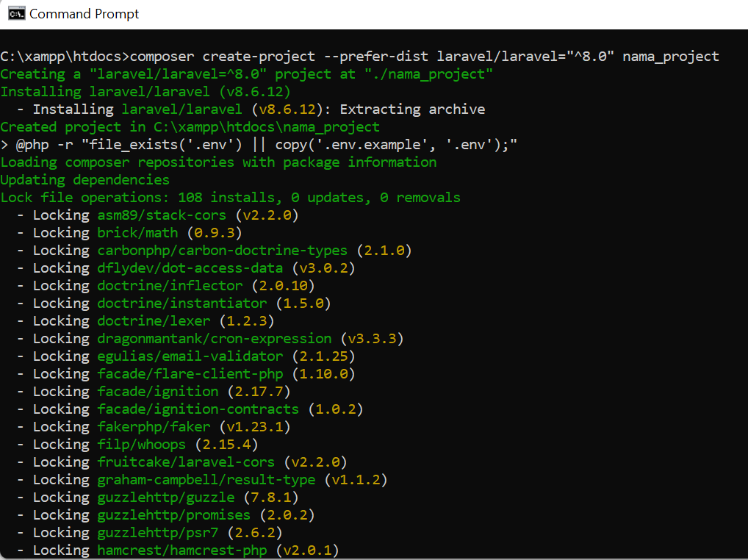Click the 'doctrine/lexer' package name
This screenshot has width=748, height=560.
[x=154, y=321]
